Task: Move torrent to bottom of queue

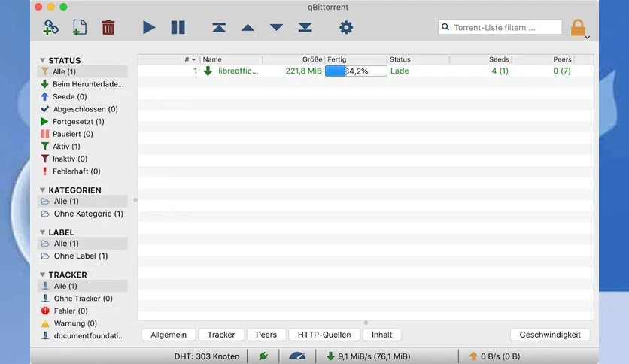Action: coord(305,27)
